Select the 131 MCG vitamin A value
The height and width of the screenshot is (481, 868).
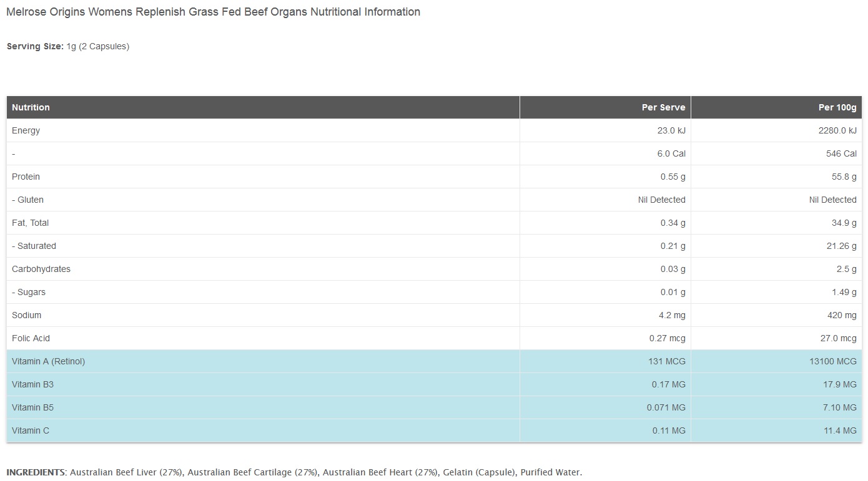pos(667,361)
